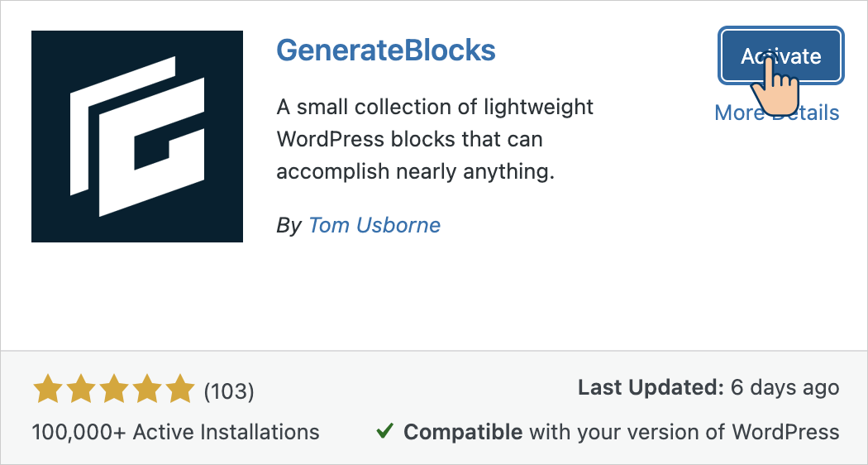Click the fifth gold rating star
This screenshot has height=465, width=868.
tap(180, 389)
